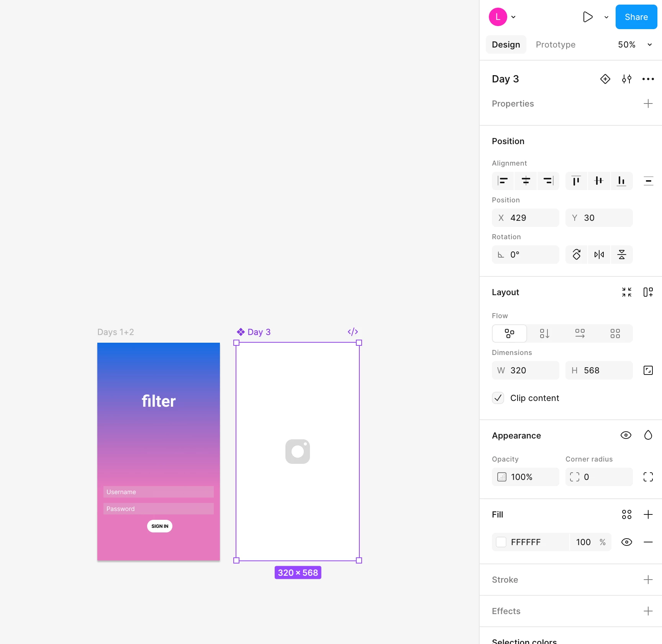Image resolution: width=662 pixels, height=644 pixels.
Task: Align horizontal centers
Action: point(526,181)
